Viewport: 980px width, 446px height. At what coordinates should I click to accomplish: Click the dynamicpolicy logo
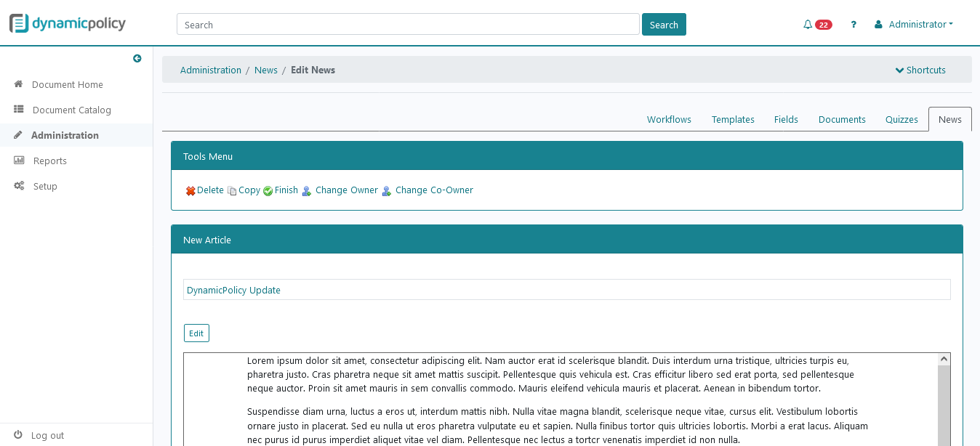68,23
